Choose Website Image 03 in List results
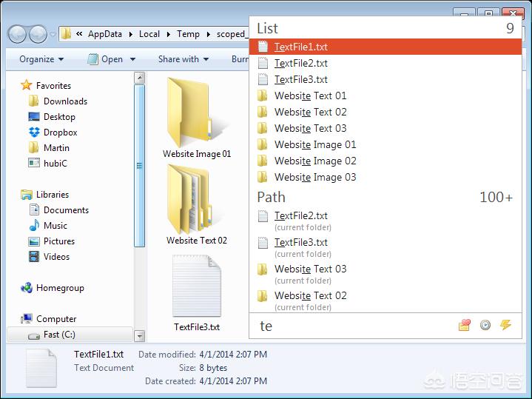 [385, 177]
